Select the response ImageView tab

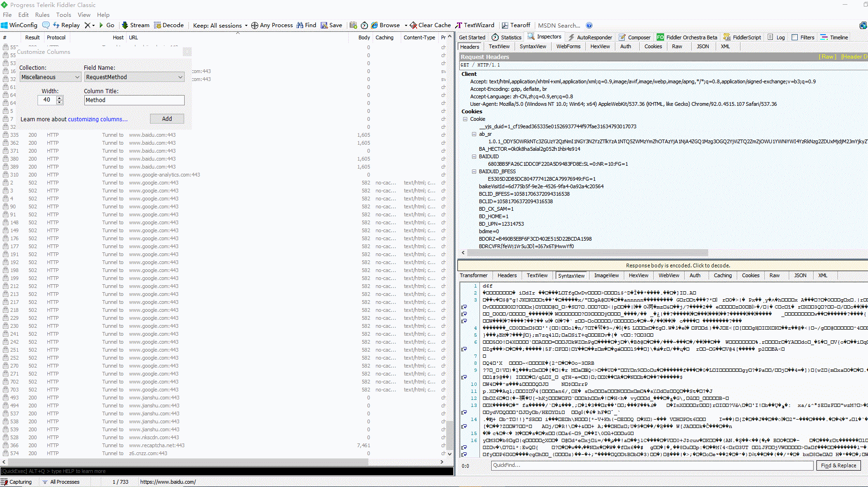click(x=606, y=275)
